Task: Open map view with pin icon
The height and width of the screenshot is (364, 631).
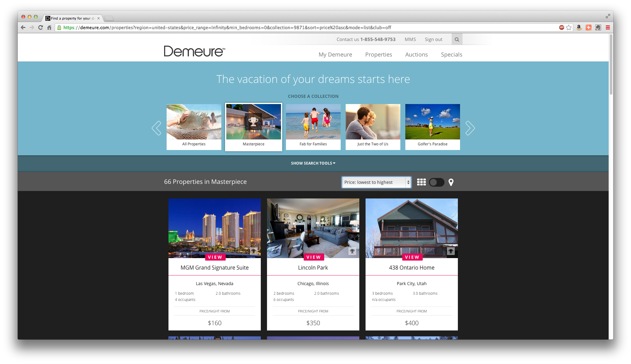Action: click(x=451, y=182)
